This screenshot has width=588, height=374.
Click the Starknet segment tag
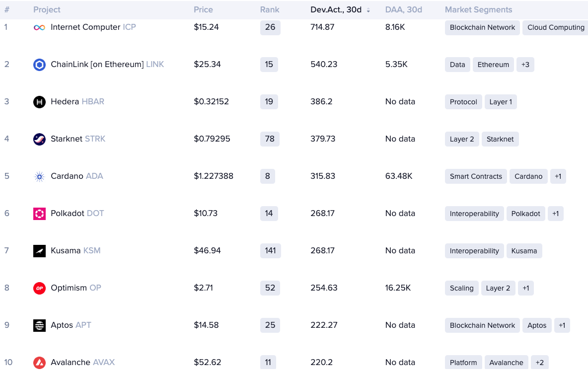(x=500, y=139)
